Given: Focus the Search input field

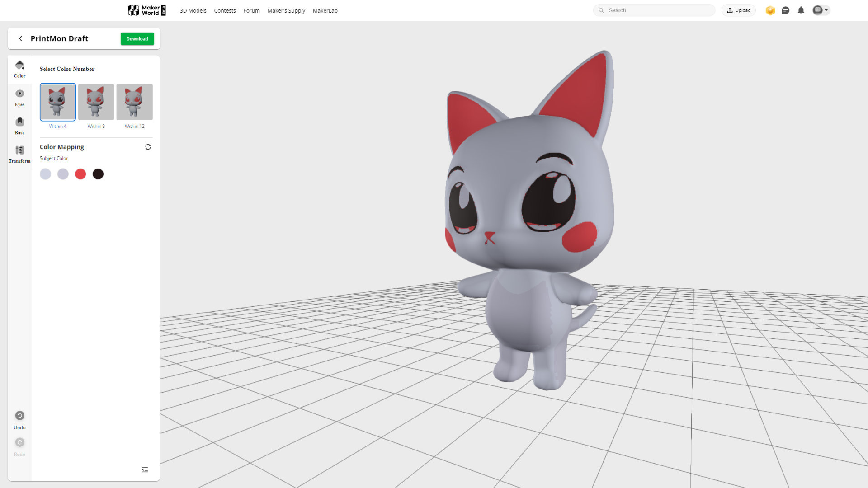Looking at the screenshot, I should pyautogui.click(x=654, y=10).
